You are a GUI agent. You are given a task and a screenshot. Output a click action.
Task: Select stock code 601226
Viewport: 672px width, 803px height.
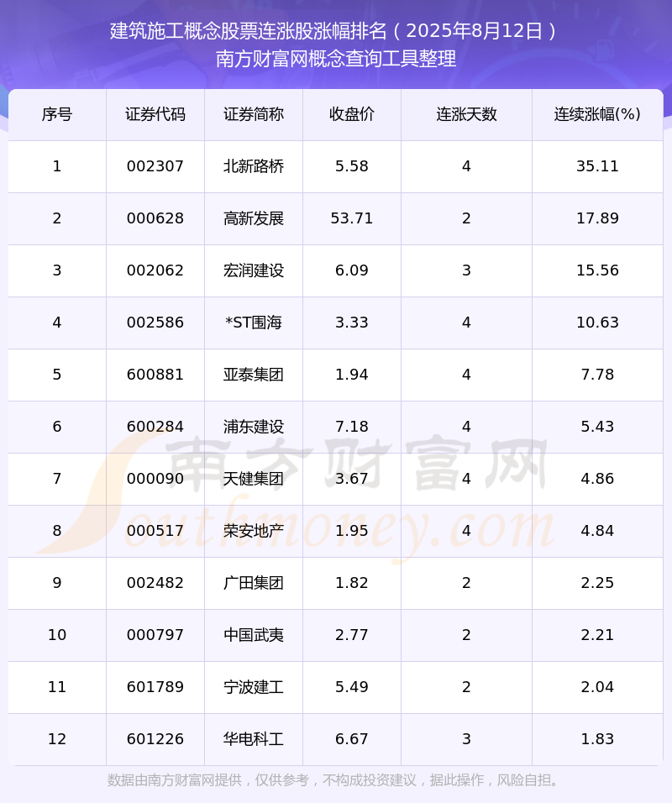click(155, 739)
